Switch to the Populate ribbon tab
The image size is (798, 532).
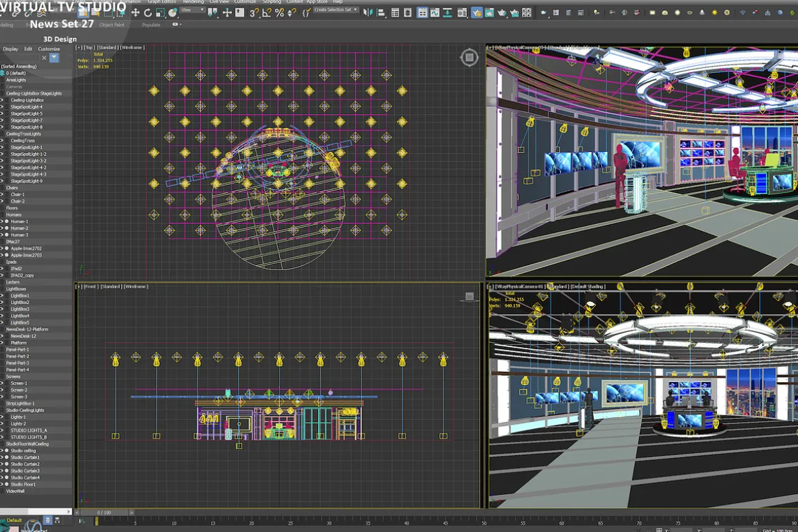(x=151, y=25)
